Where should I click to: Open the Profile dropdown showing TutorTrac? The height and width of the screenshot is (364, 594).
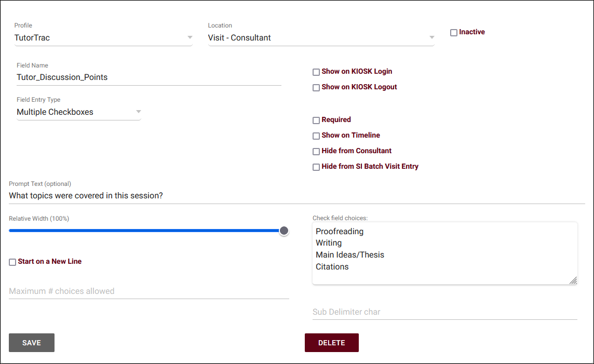click(103, 38)
